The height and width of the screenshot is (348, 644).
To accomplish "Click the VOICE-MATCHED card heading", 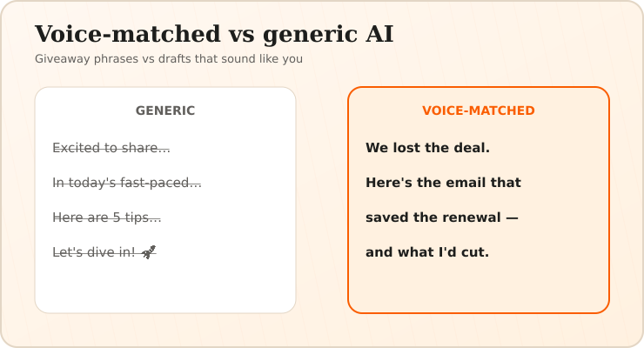I will point(479,110).
